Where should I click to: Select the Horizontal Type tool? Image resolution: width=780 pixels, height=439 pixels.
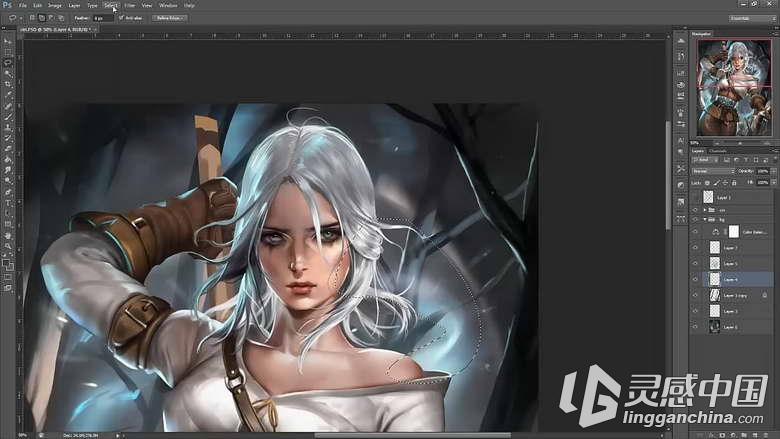click(x=7, y=203)
